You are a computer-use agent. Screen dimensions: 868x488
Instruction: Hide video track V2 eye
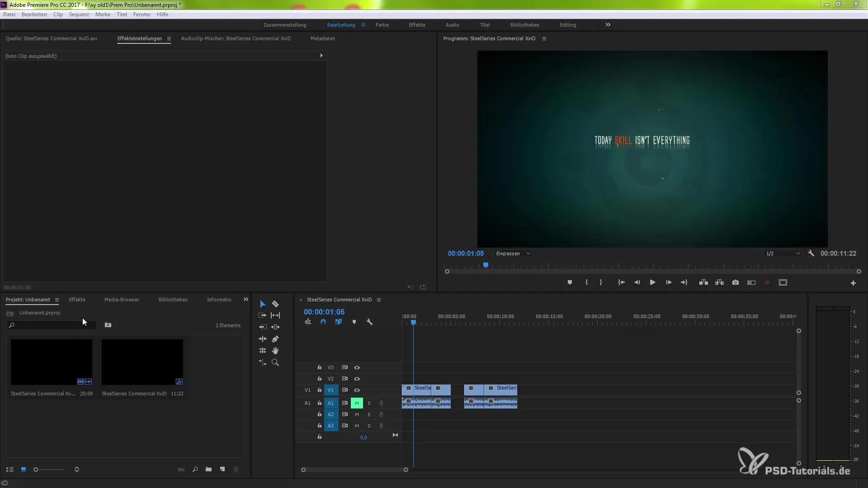coord(357,379)
